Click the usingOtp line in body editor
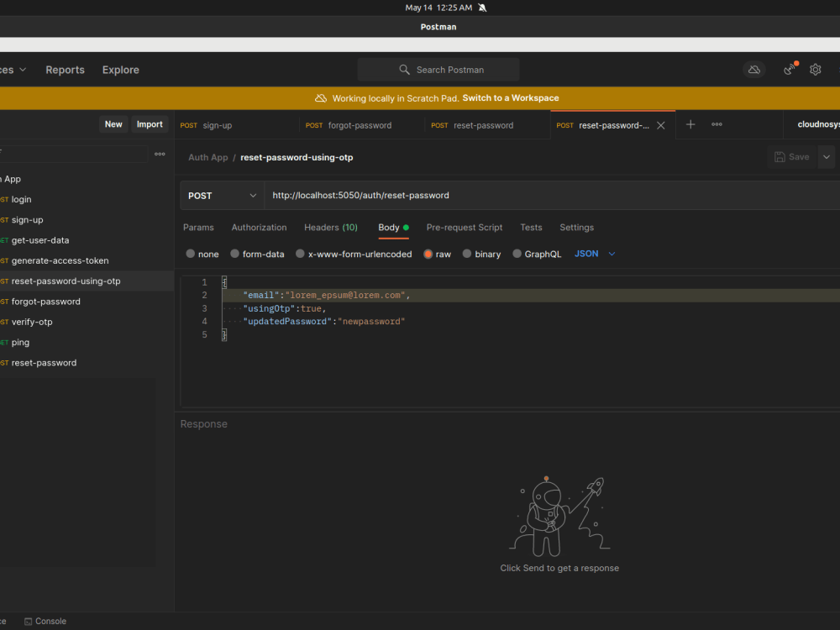 (x=285, y=308)
